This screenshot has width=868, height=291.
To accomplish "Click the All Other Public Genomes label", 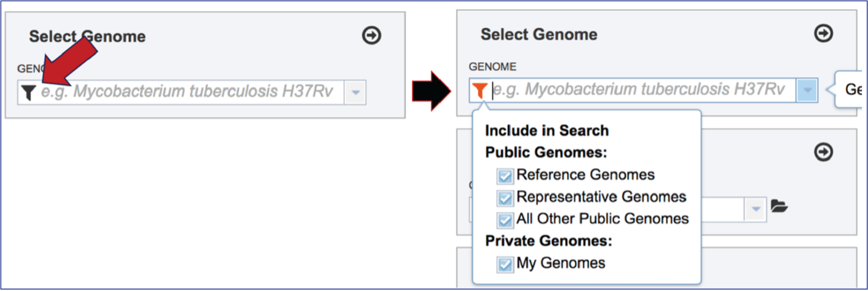I will coord(603,219).
